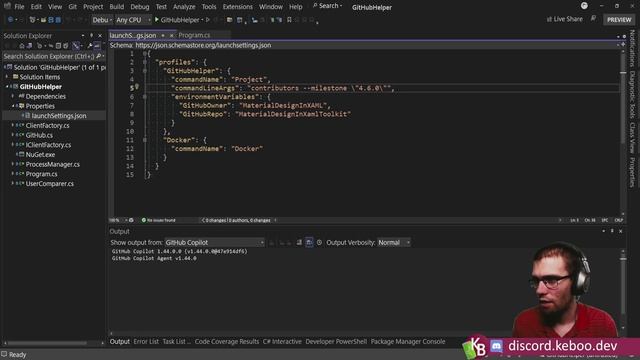This screenshot has width=640, height=360.
Task: Close the Solution Explorer panel
Action: pos(100,36)
